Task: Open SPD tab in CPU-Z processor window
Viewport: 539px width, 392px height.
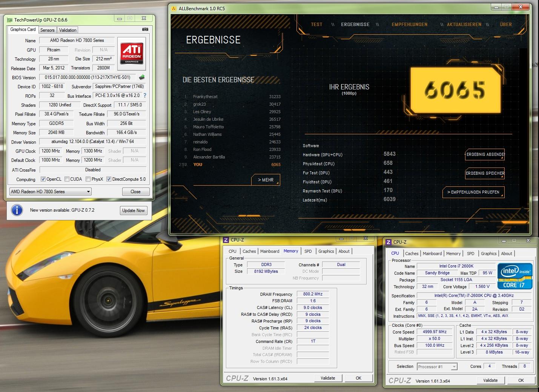Action: pos(471,254)
